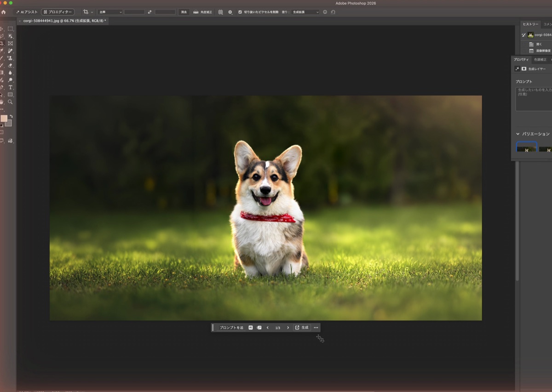Click the Home icon in the options bar
The height and width of the screenshot is (392, 552).
coord(4,12)
